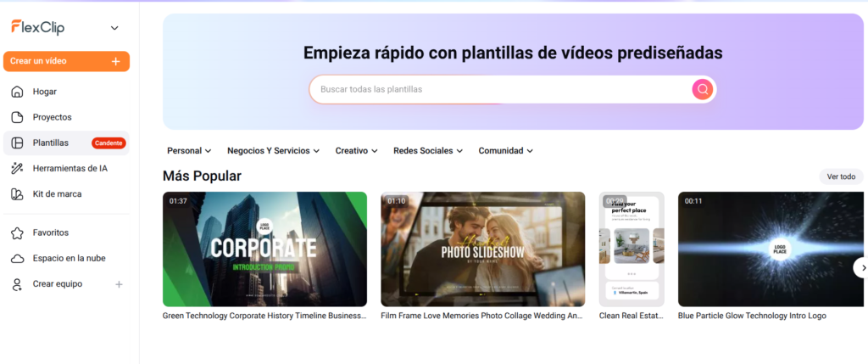
Task: Expand the Personal category dropdown
Action: click(x=189, y=151)
